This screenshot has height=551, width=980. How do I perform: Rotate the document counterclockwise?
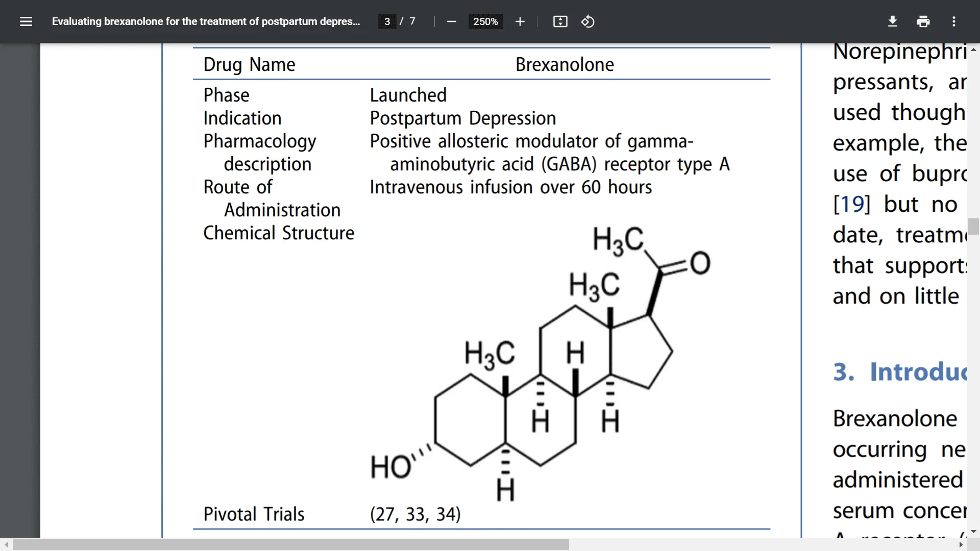(x=587, y=21)
